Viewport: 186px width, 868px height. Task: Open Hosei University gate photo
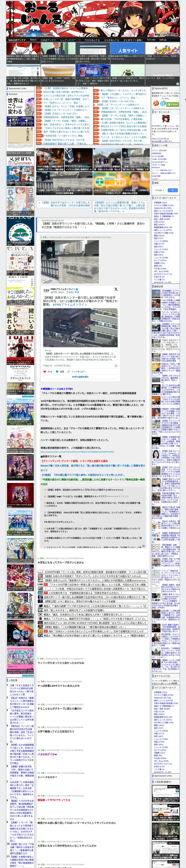(x=70, y=262)
